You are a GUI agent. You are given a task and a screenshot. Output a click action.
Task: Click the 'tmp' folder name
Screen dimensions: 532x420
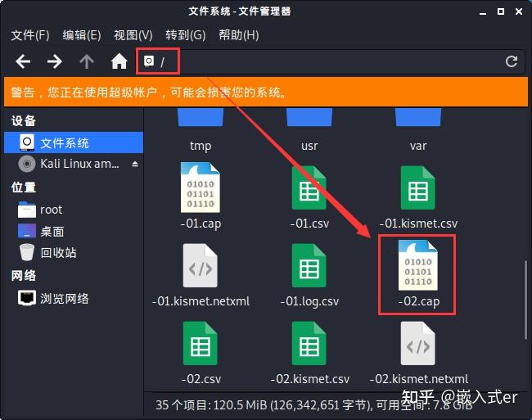pos(201,146)
